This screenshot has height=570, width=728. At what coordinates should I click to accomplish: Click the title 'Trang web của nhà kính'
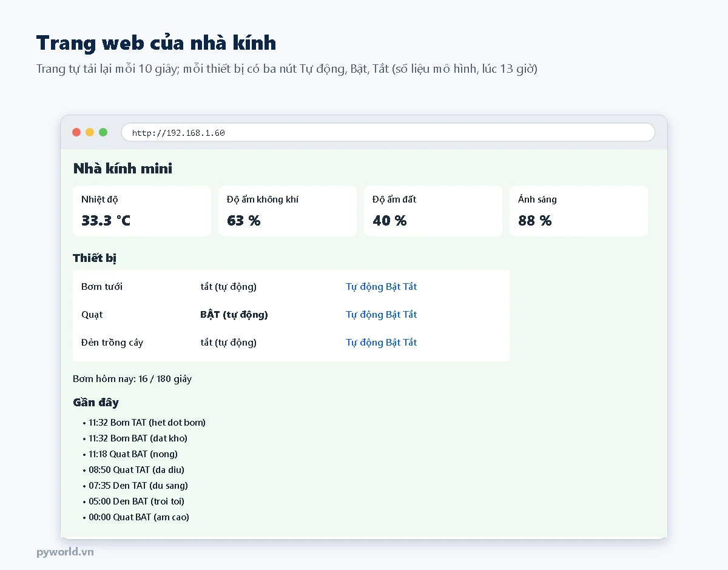pos(156,43)
